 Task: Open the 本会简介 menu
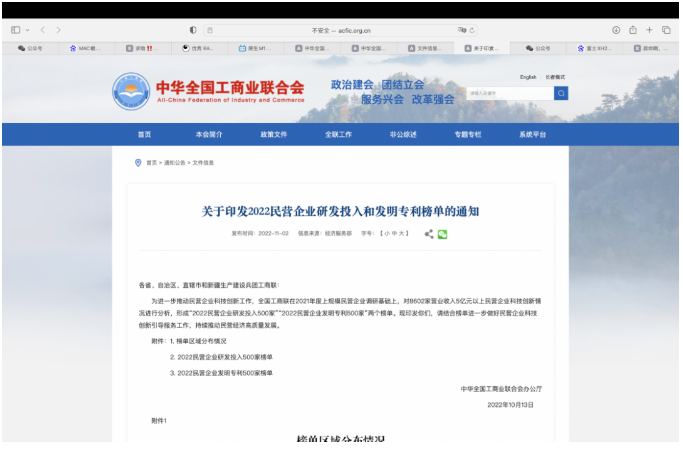pos(209,135)
